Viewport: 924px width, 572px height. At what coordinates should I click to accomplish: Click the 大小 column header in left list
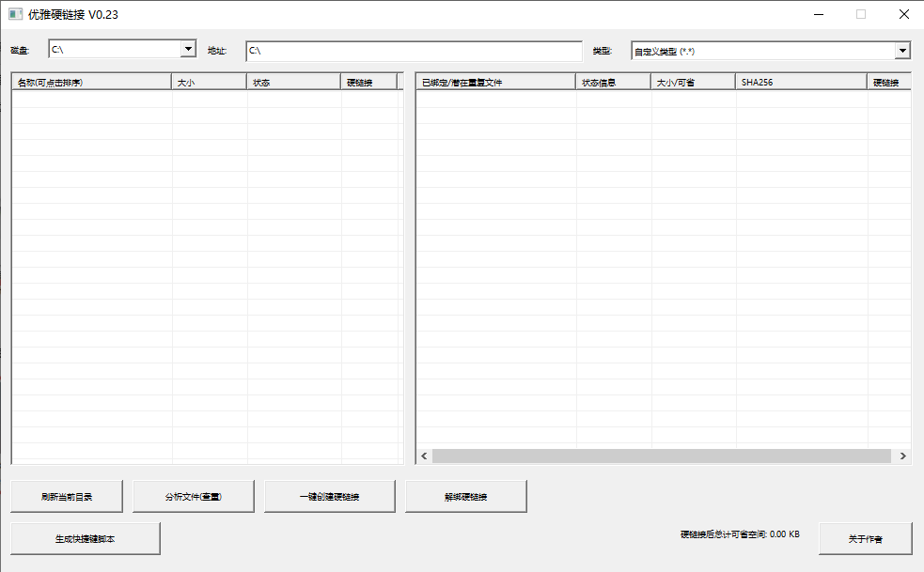pyautogui.click(x=209, y=83)
